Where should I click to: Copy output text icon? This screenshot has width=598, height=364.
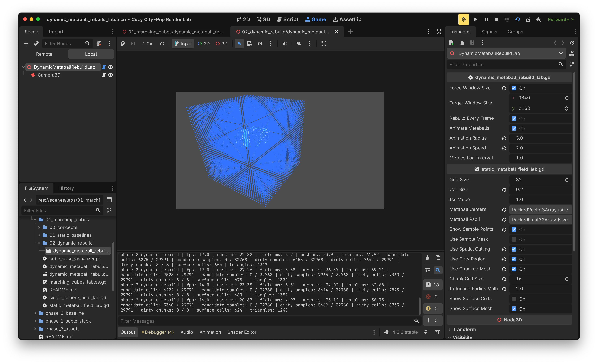[x=438, y=257]
